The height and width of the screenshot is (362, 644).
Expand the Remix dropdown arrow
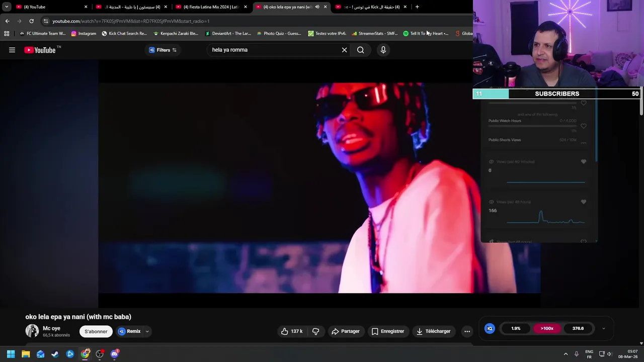point(147,331)
